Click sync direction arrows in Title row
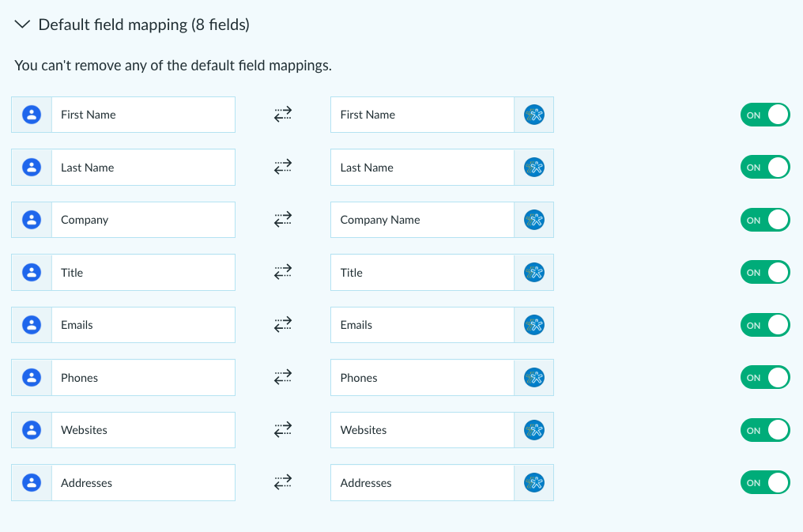This screenshot has height=532, width=803. 283,272
